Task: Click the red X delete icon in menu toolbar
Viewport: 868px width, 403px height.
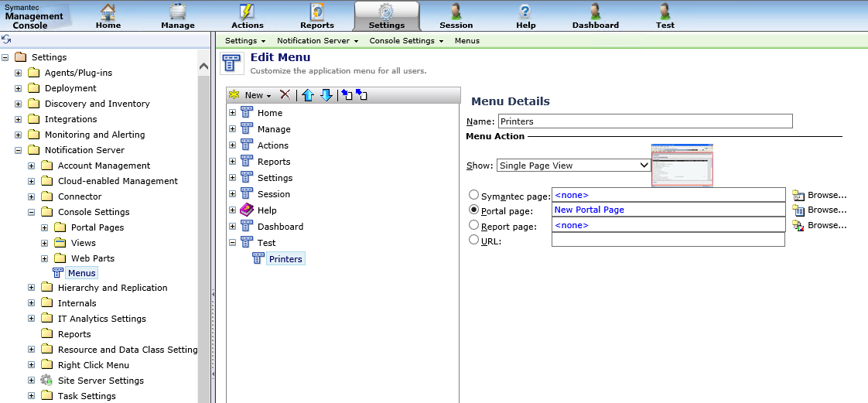Action: pos(285,94)
